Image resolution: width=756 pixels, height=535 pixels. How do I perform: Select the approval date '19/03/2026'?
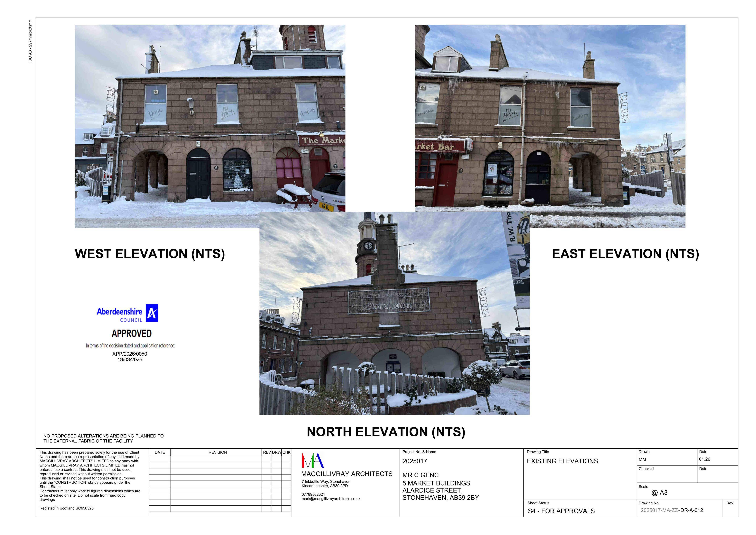pos(130,360)
